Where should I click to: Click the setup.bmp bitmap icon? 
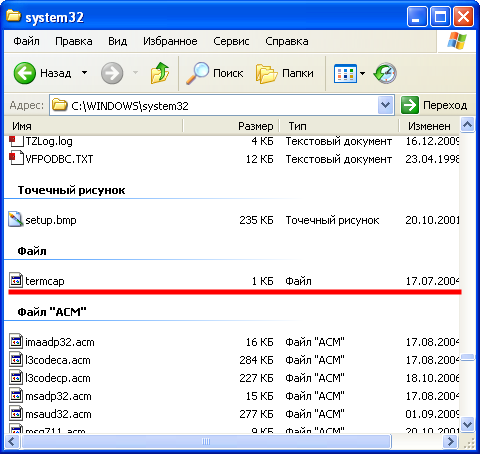point(15,219)
